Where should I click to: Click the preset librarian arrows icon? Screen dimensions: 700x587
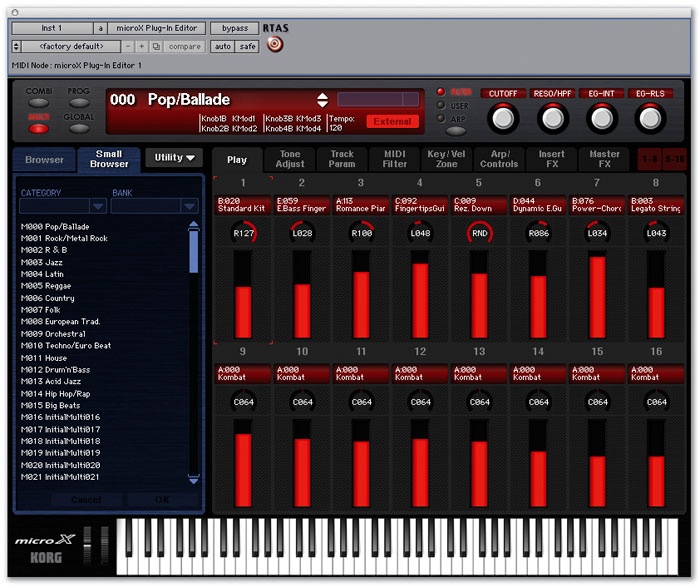point(17,46)
